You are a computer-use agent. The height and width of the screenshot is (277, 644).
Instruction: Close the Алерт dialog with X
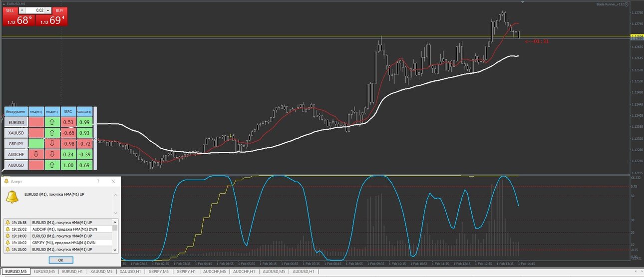pos(113,181)
